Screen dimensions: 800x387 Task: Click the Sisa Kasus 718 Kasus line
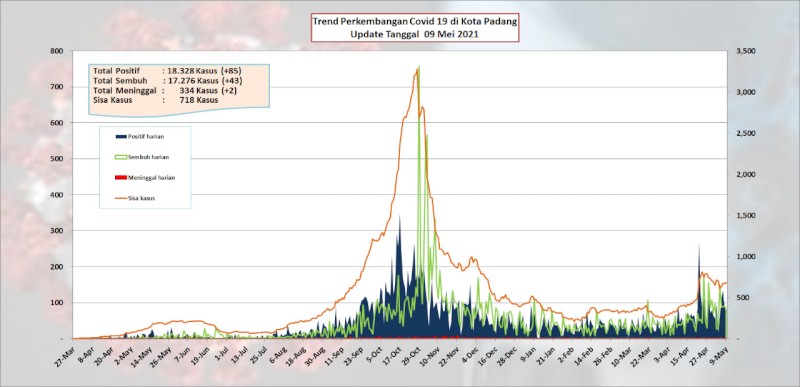[156, 100]
